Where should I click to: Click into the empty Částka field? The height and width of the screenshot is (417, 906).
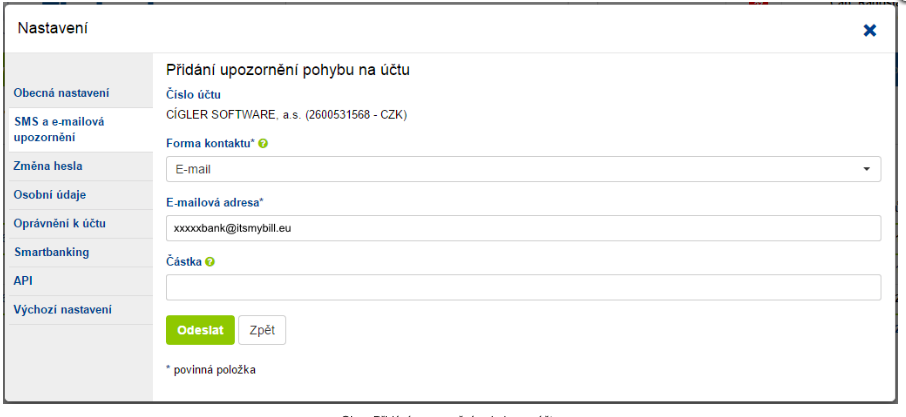coord(523,288)
